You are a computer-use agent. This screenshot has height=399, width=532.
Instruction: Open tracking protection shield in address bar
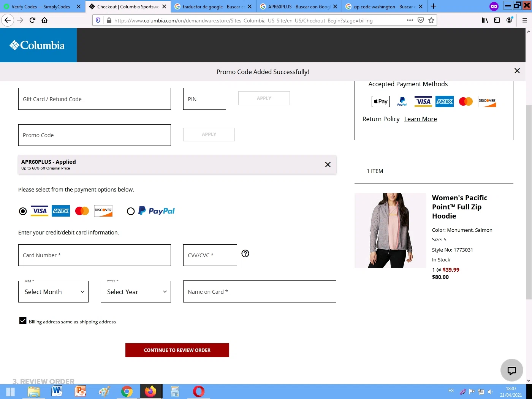(x=98, y=21)
